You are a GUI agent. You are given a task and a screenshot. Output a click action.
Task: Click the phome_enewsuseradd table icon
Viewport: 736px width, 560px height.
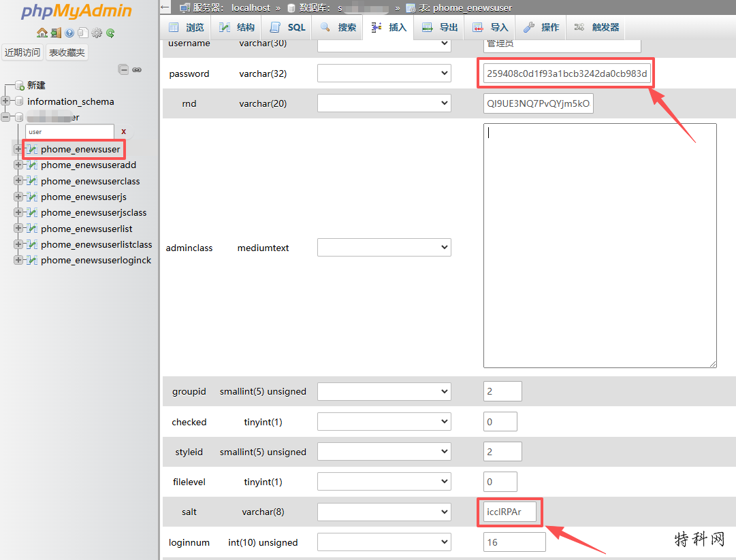[x=32, y=165]
